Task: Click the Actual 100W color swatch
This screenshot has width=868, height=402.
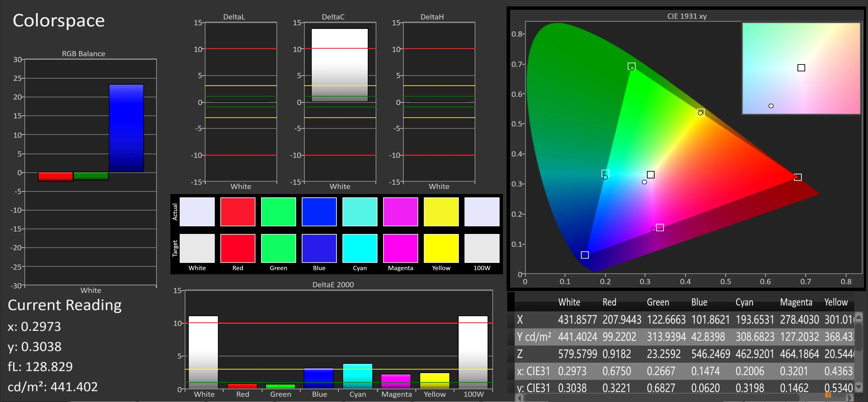Action: point(482,212)
